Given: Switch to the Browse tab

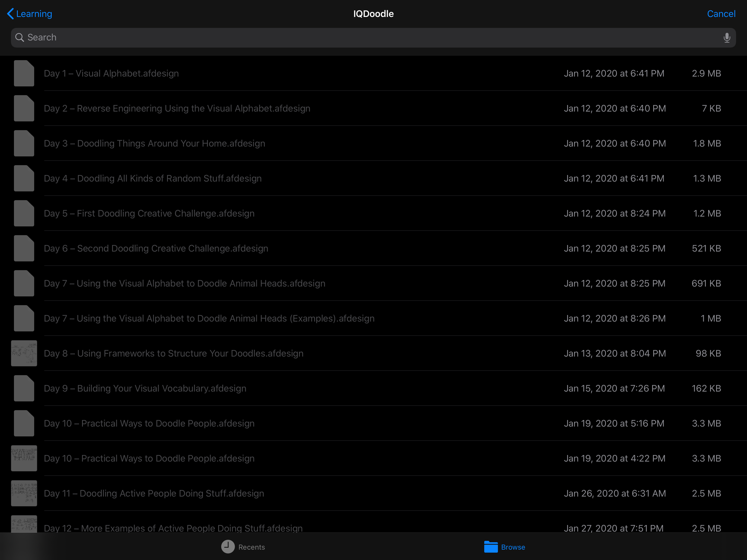Looking at the screenshot, I should tap(504, 547).
